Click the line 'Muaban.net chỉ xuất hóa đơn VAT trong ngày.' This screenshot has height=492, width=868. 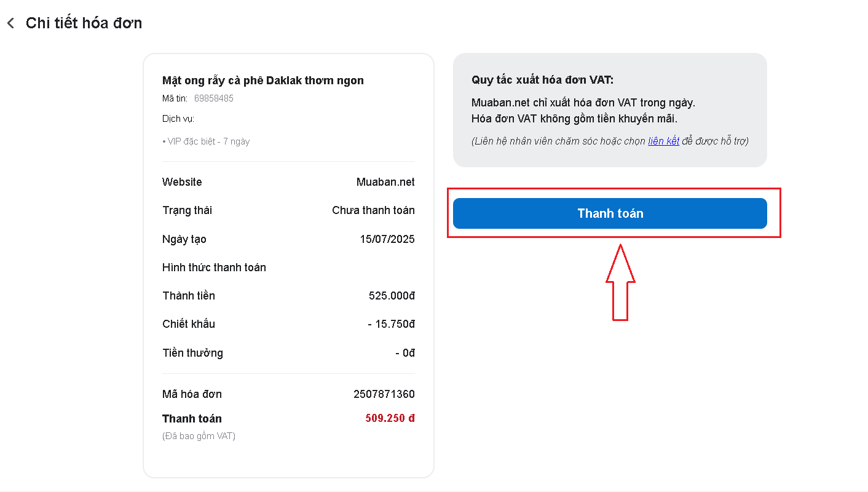pyautogui.click(x=583, y=103)
